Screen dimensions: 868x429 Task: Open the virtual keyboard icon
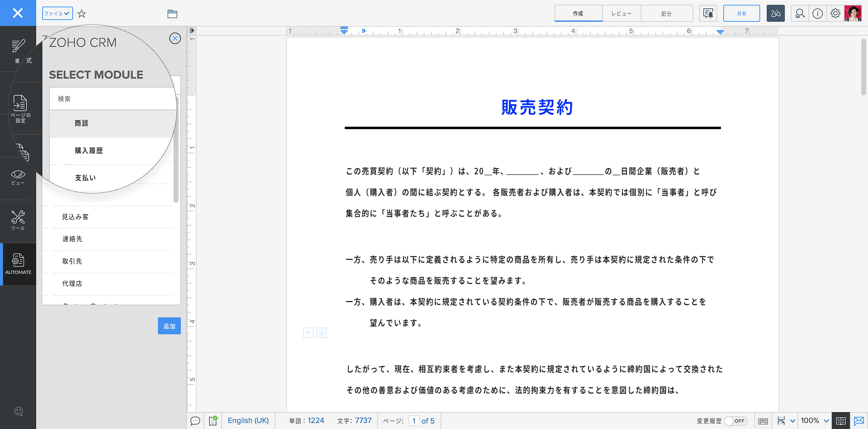tap(763, 421)
